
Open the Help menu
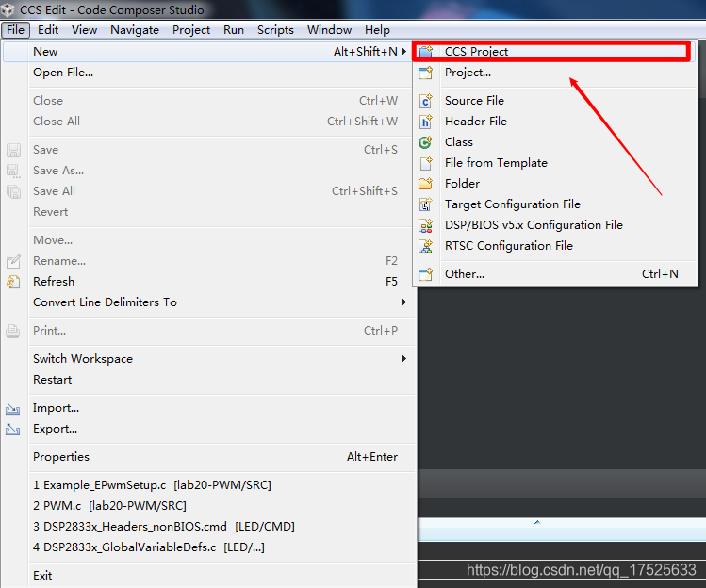coord(377,30)
